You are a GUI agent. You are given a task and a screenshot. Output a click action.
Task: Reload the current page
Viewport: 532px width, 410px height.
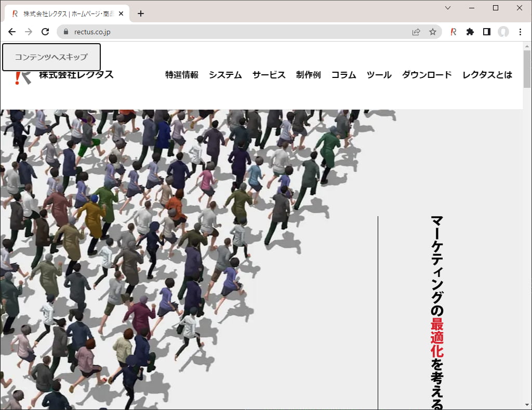pyautogui.click(x=45, y=32)
